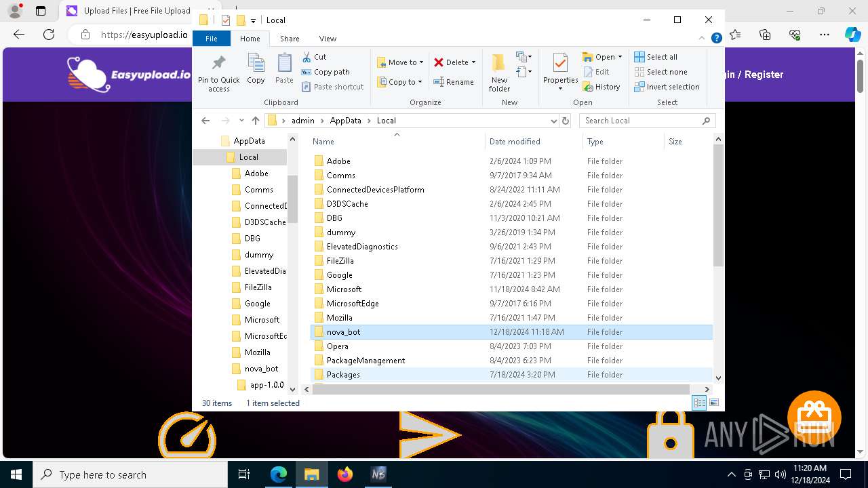Open Move to dropdown
This screenshot has width=868, height=488.
(x=401, y=62)
